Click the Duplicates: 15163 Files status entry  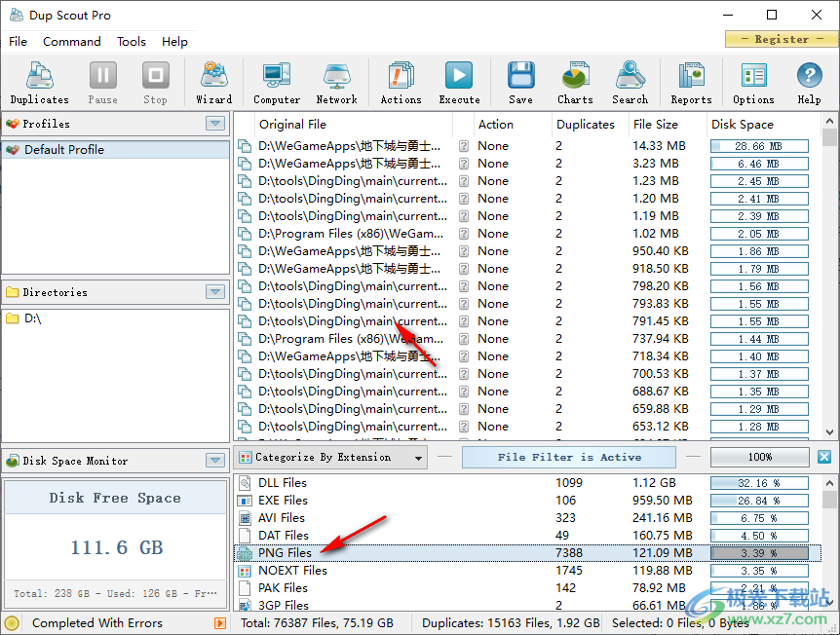[x=511, y=623]
